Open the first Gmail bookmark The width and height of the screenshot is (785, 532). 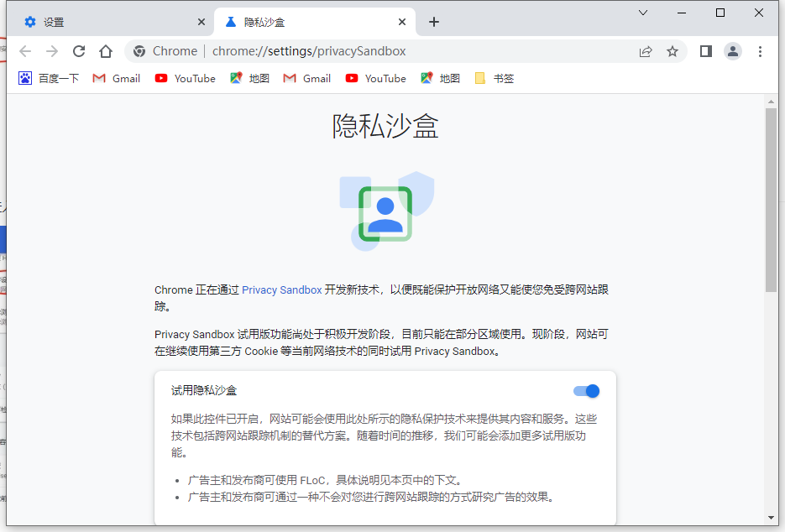tap(117, 78)
